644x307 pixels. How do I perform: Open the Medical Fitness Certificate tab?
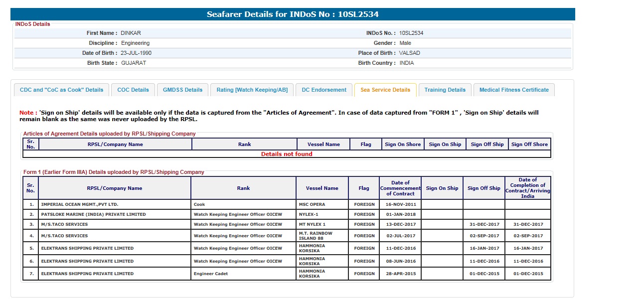point(514,90)
